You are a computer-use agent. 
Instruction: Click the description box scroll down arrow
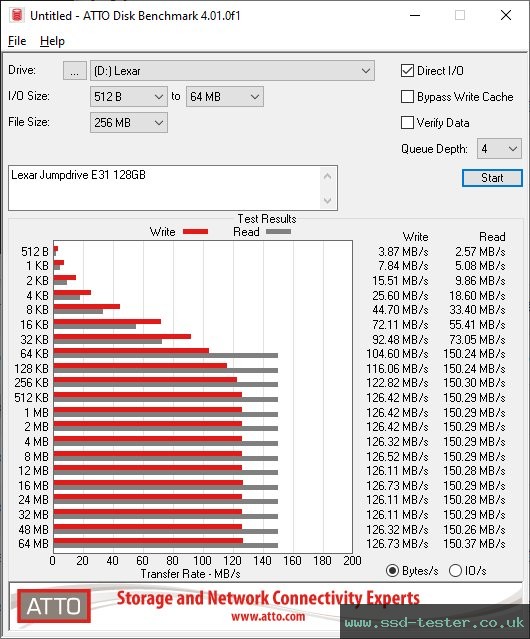pos(328,200)
